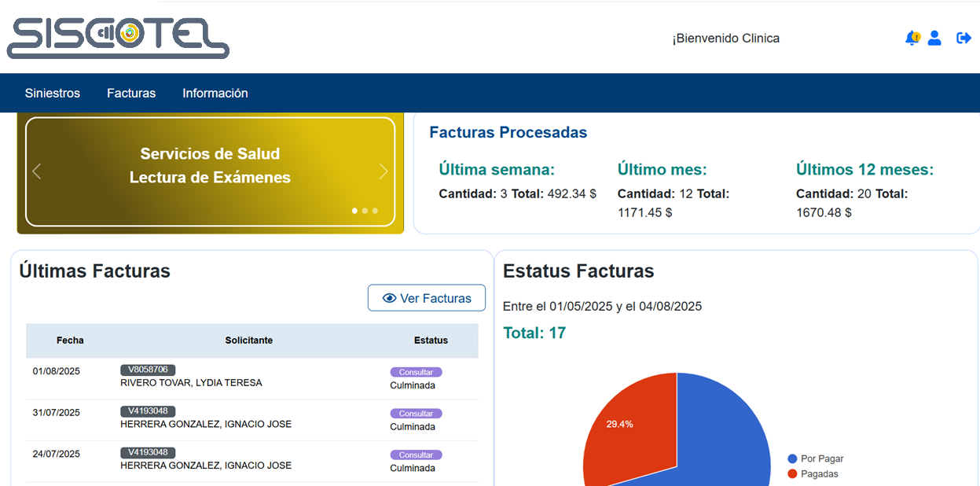
Task: Advance to next carousel slide arrow
Action: click(x=384, y=171)
